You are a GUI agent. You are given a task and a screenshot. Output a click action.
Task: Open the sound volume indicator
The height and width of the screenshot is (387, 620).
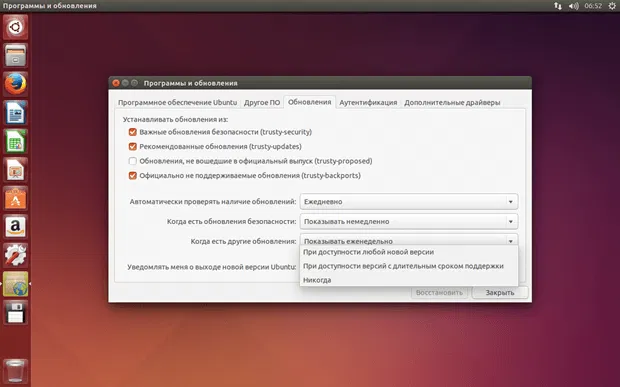tap(574, 6)
